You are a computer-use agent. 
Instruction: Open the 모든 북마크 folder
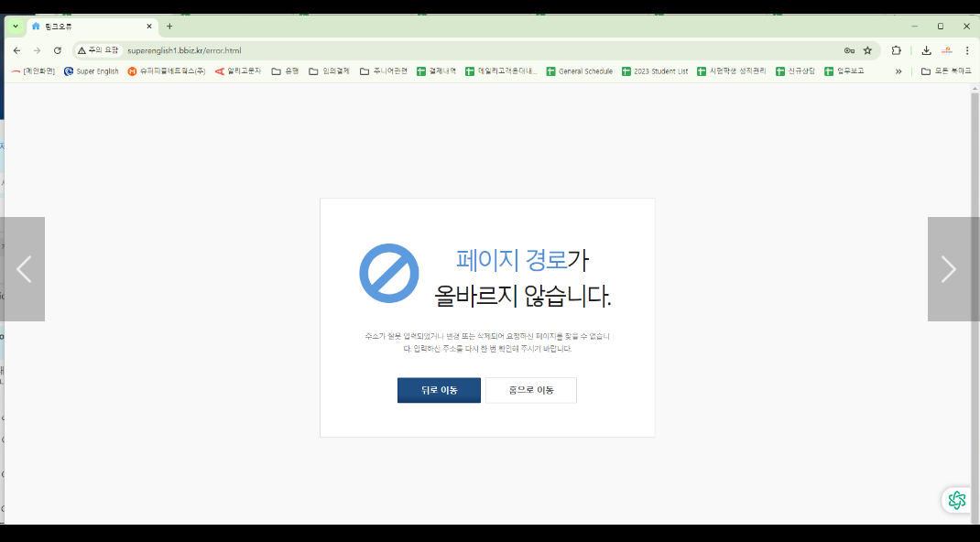(946, 71)
